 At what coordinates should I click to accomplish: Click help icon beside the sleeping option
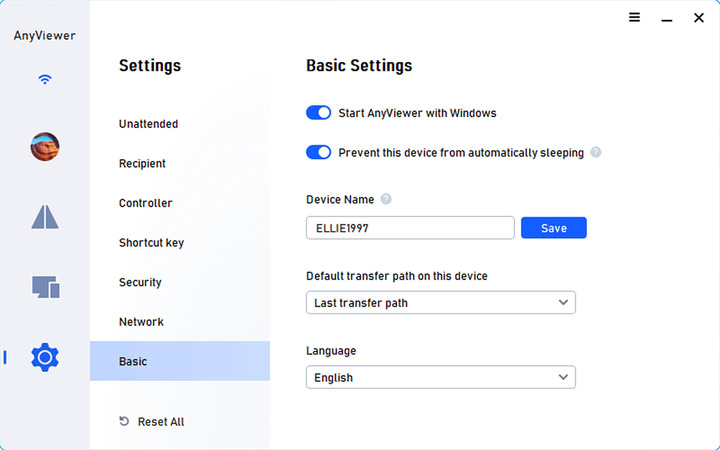pos(596,153)
